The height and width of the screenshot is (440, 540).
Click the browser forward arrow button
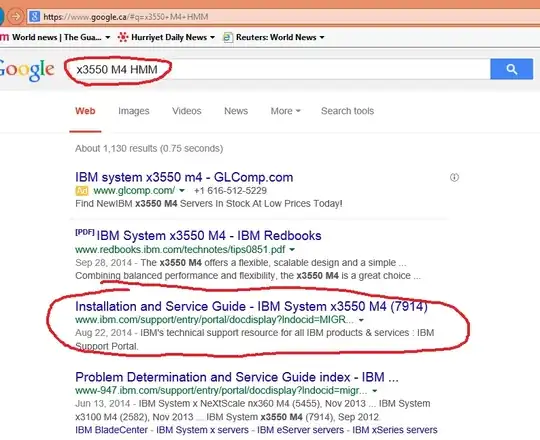15,16
